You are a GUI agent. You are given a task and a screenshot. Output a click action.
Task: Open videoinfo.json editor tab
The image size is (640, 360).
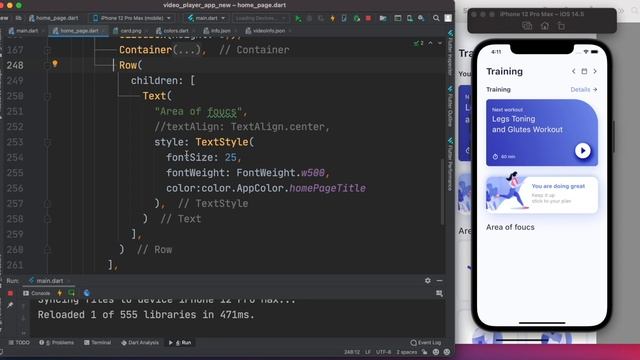click(268, 31)
